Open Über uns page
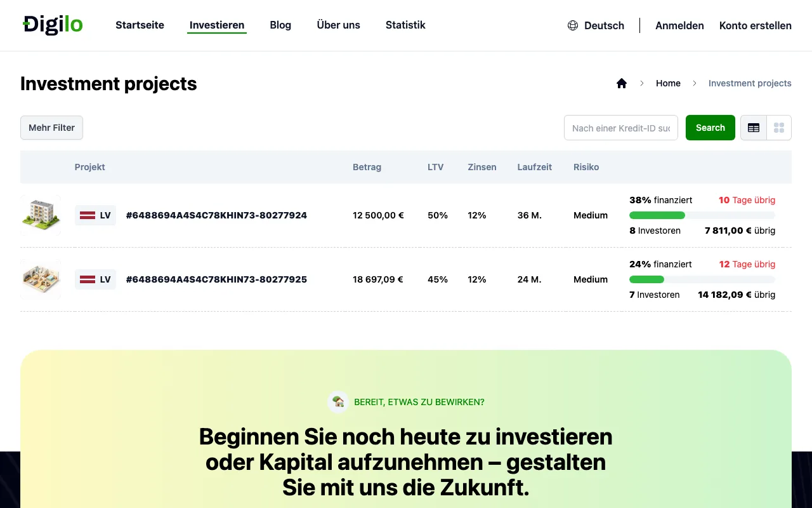Screen dimensions: 812x508 click(x=338, y=25)
